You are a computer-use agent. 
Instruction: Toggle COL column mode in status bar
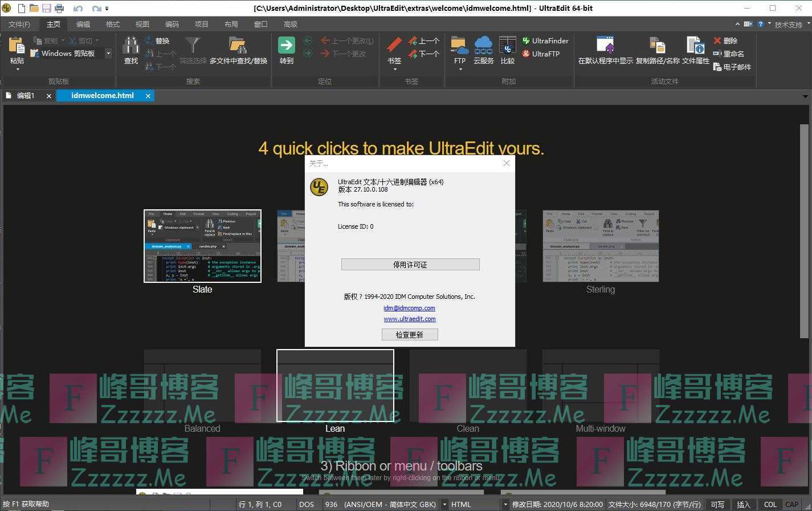770,504
